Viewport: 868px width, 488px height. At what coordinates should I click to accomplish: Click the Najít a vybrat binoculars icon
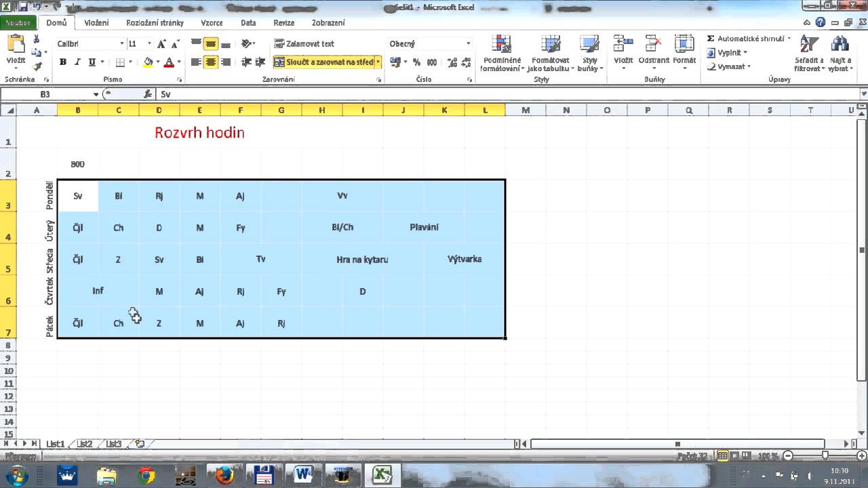(840, 44)
